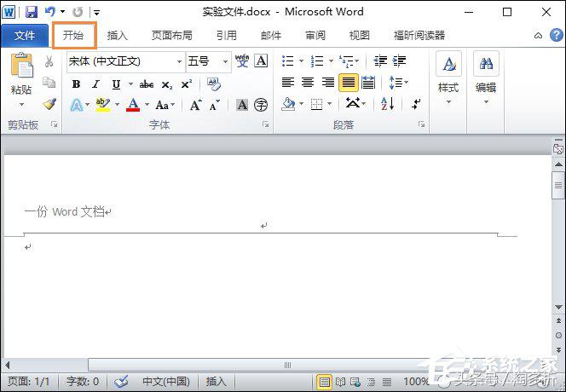Click the phonetic guide wén icon

(x=242, y=61)
